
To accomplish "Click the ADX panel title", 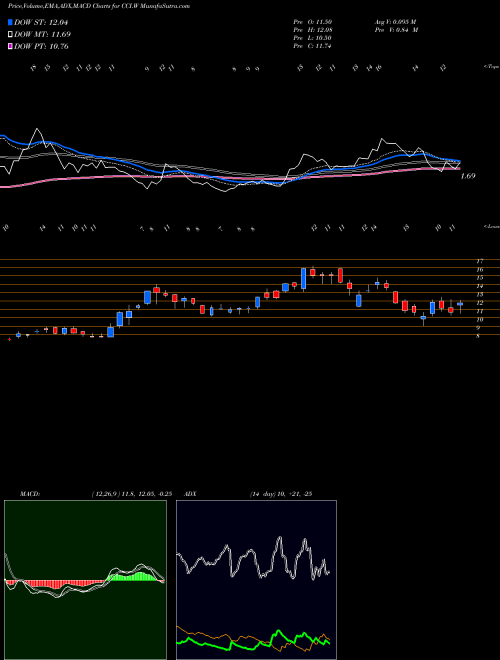I will 191,494.
